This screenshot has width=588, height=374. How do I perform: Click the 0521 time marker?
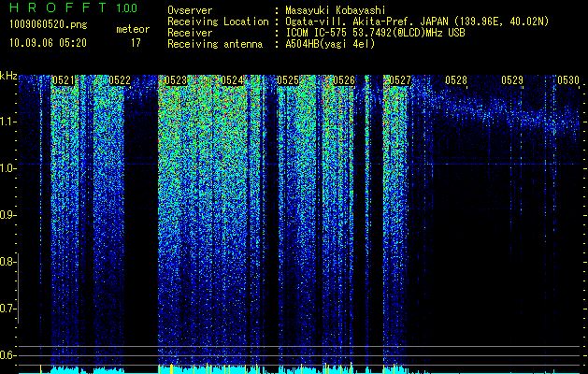click(63, 80)
